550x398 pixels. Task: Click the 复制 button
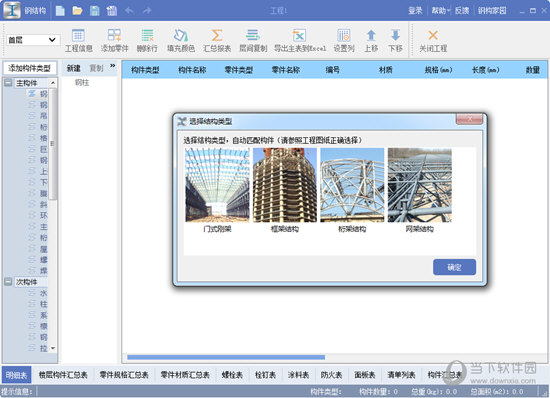[96, 68]
